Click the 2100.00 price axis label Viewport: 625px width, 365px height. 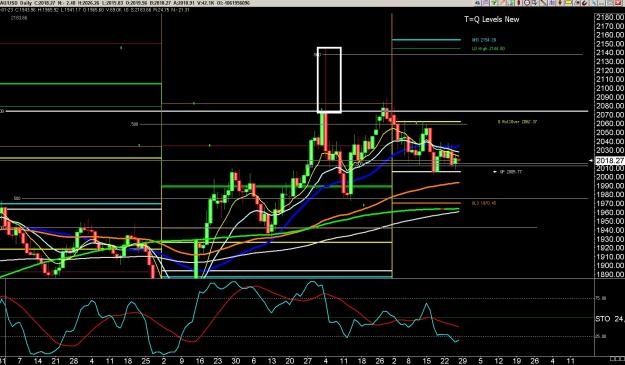coord(610,88)
